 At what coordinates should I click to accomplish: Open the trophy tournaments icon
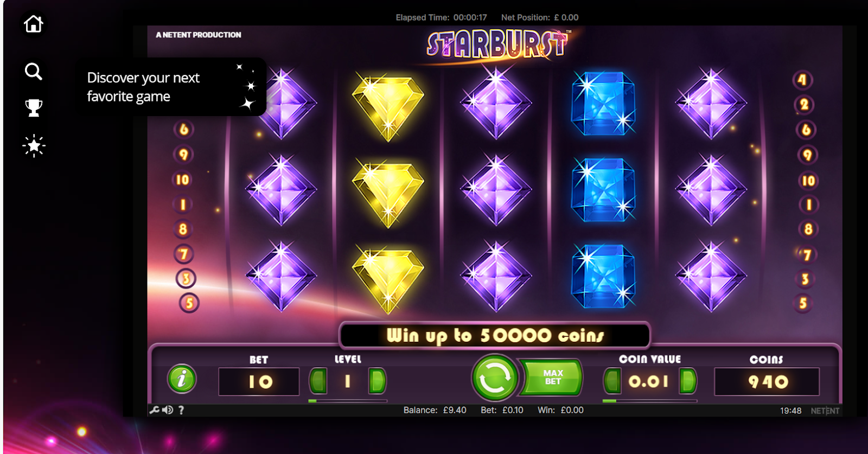click(34, 107)
